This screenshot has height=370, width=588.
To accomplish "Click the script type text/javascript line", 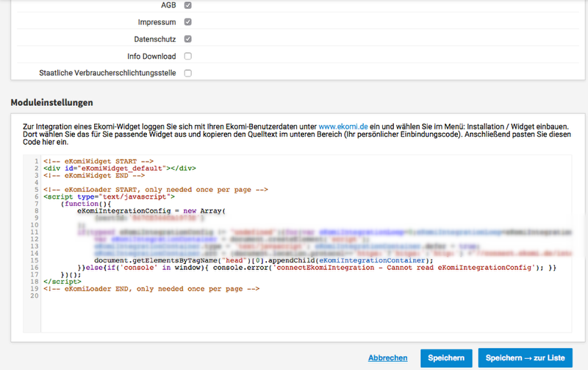I will [109, 196].
